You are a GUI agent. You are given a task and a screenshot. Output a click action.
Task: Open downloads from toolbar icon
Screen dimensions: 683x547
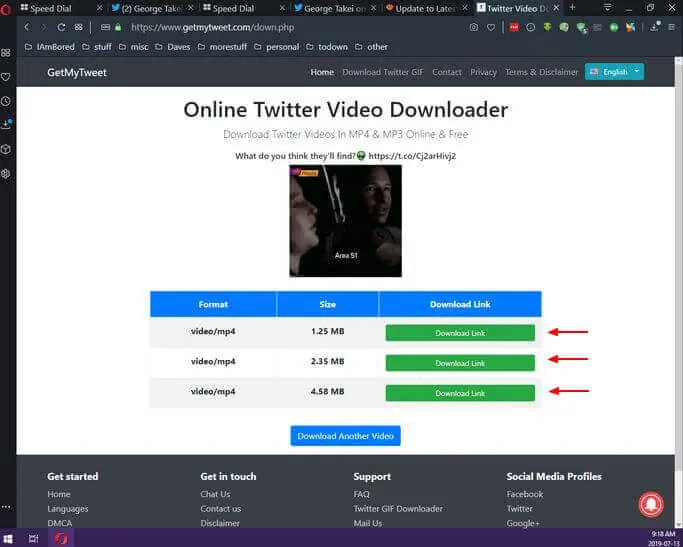point(655,27)
